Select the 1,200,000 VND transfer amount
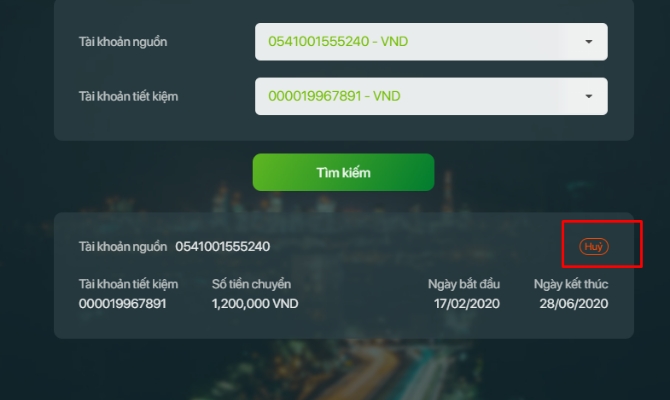The height and width of the screenshot is (400, 670). point(255,304)
